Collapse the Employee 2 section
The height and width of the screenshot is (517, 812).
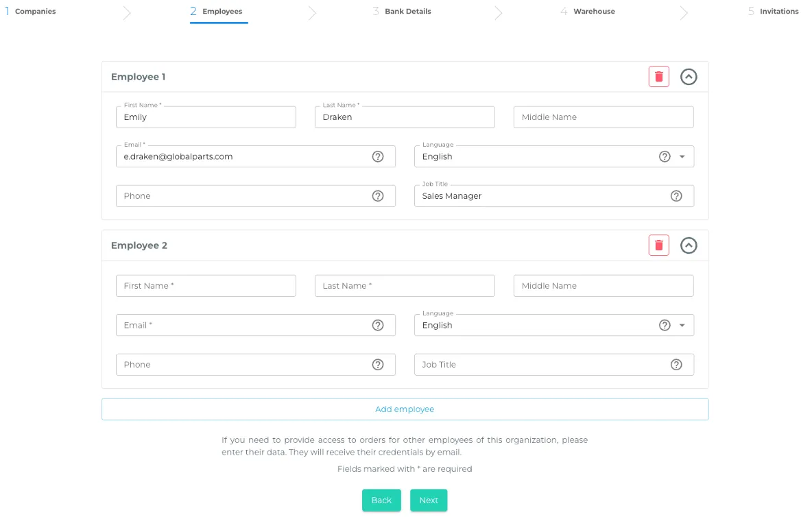click(689, 245)
